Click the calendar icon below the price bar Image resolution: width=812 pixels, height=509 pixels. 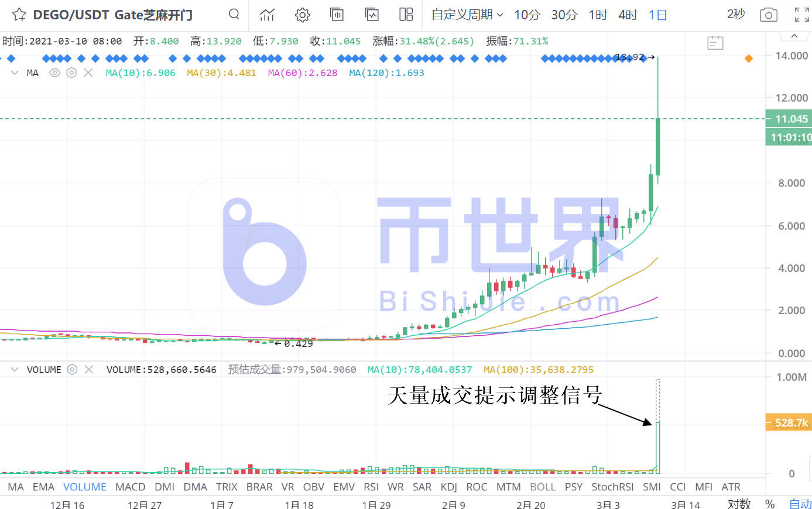(x=715, y=42)
